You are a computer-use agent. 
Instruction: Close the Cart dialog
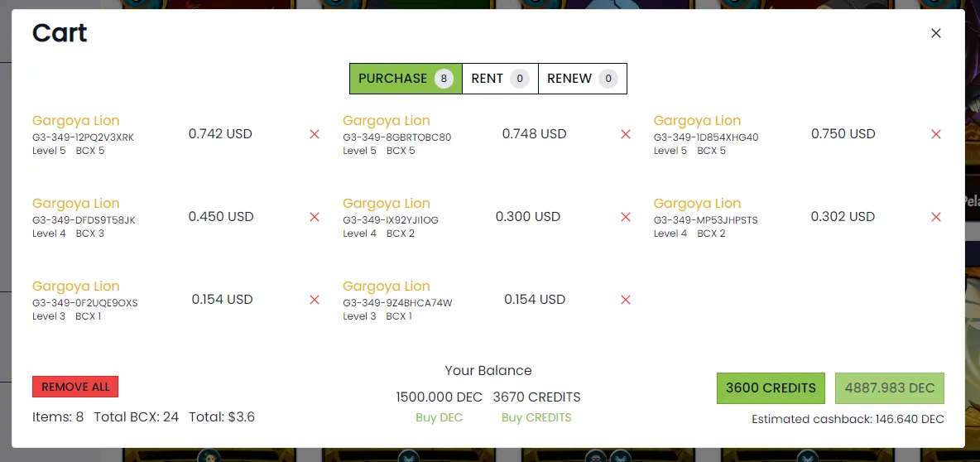(x=935, y=33)
